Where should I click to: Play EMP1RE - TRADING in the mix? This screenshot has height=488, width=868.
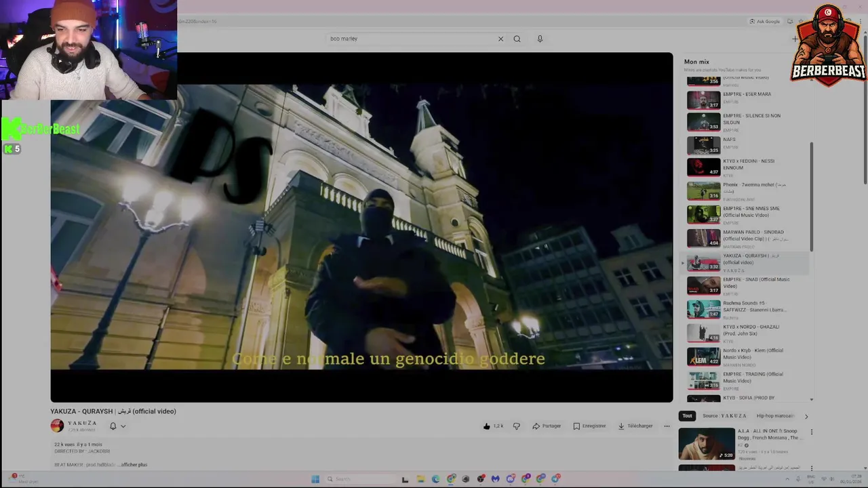[x=747, y=380]
